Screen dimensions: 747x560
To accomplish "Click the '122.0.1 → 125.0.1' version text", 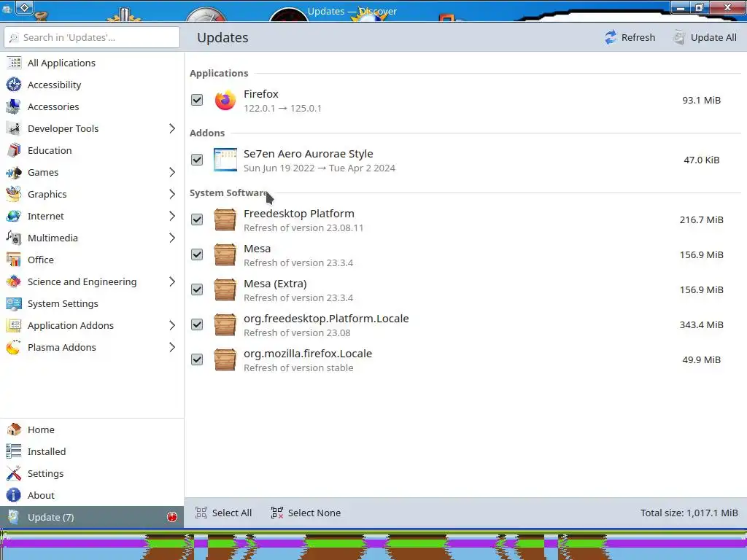I will [x=282, y=108].
